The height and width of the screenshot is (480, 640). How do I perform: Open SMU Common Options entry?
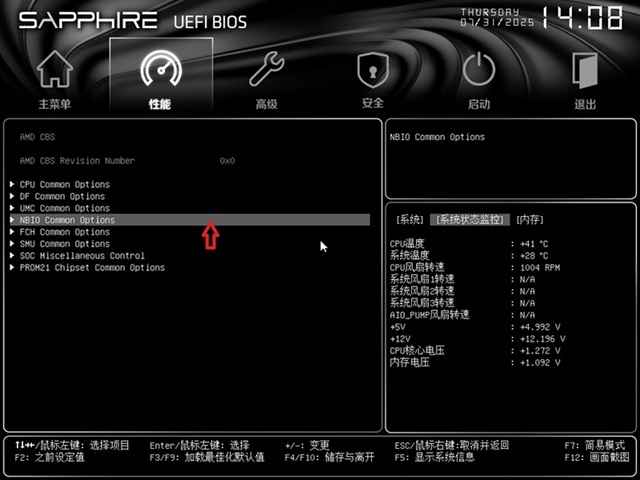click(x=64, y=244)
